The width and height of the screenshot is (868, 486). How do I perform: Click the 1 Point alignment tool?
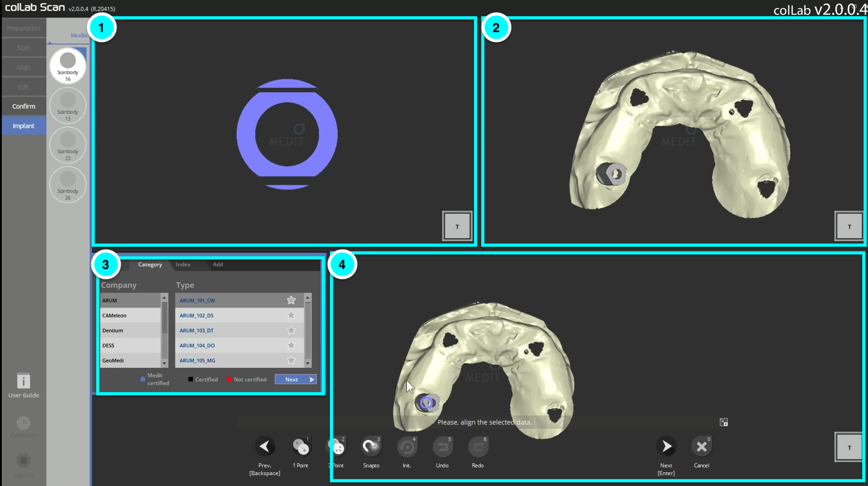pyautogui.click(x=300, y=447)
